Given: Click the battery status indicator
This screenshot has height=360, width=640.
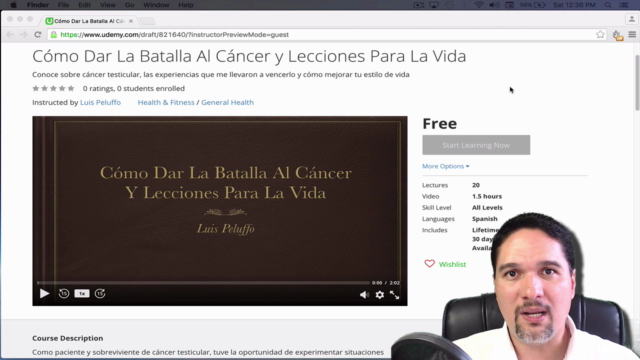Looking at the screenshot, I should [533, 5].
